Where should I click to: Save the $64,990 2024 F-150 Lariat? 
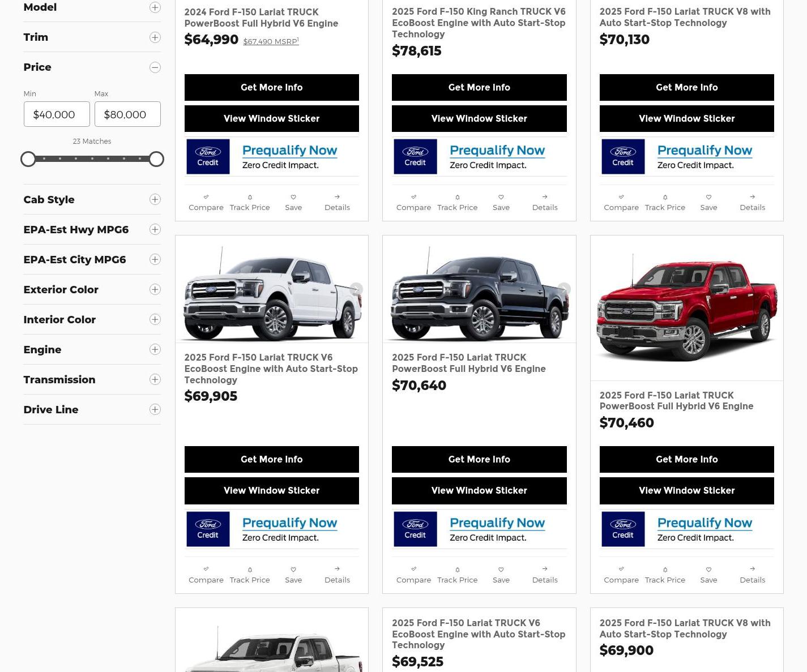293,203
